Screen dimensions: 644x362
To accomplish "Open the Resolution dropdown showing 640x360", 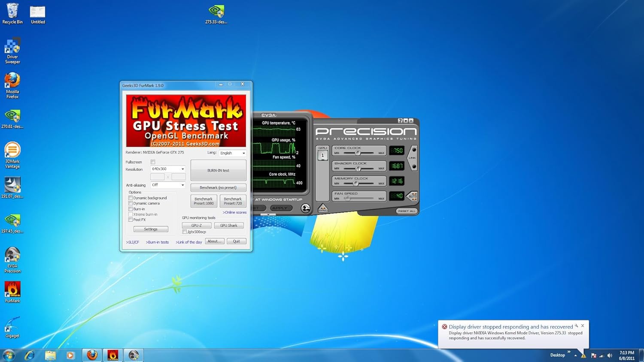I will pos(167,169).
